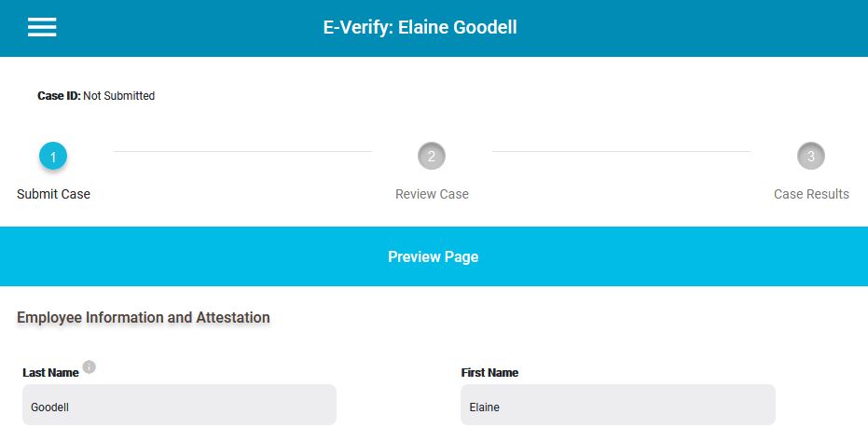Click the First Name field label

coord(489,373)
